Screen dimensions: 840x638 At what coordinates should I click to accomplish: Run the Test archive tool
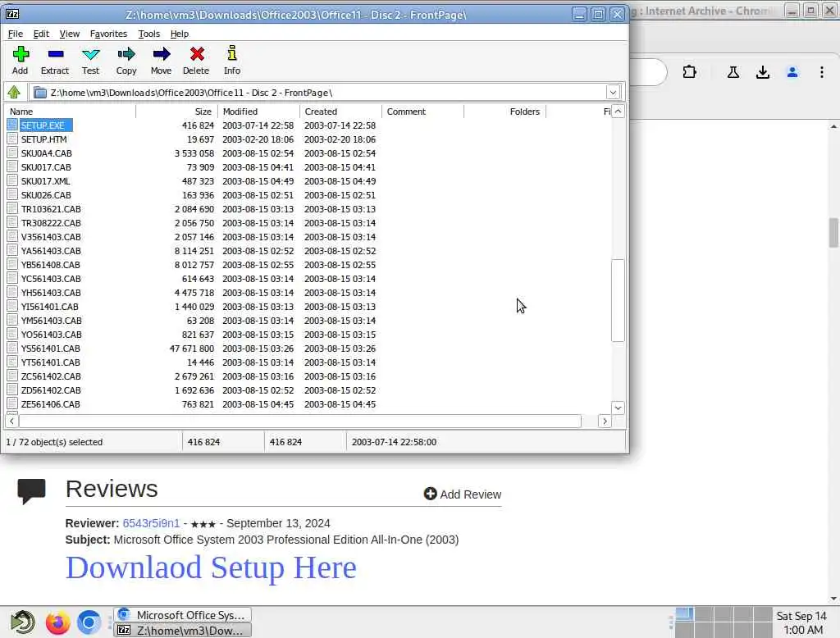(x=90, y=54)
